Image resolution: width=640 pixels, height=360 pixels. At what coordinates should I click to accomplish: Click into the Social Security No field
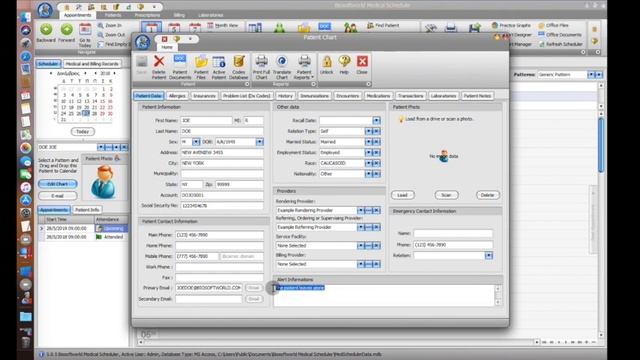pos(222,206)
